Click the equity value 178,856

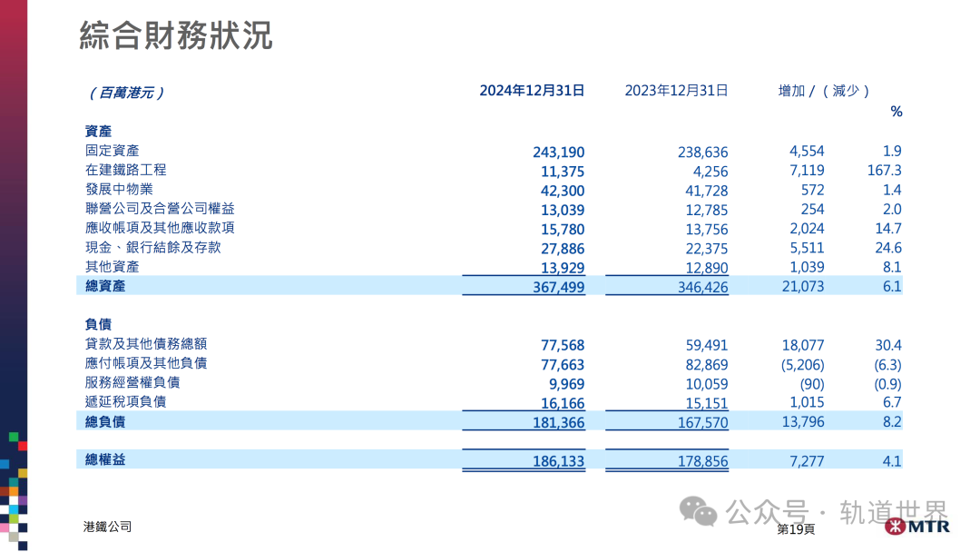click(x=702, y=461)
